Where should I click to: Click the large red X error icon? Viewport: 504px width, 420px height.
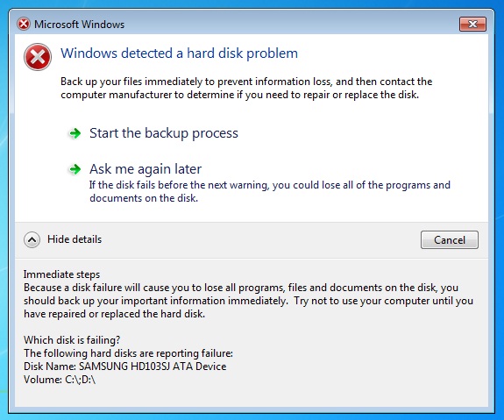coord(38,57)
